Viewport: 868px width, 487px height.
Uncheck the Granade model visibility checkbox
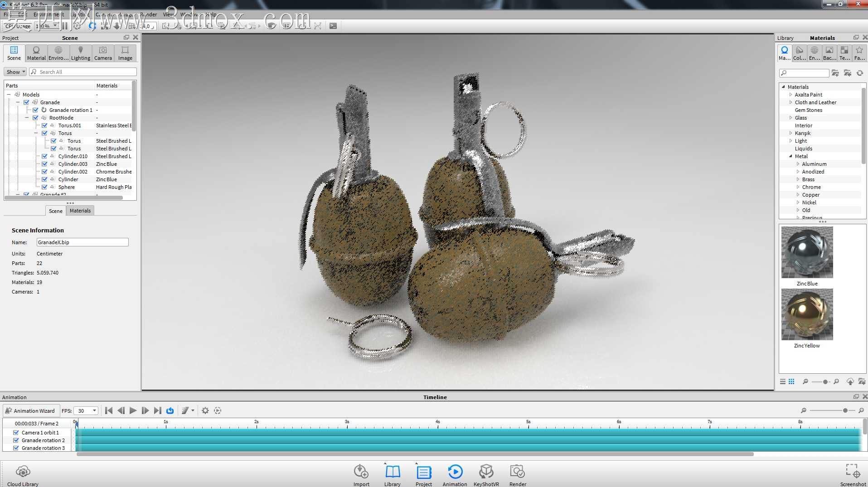(x=26, y=102)
